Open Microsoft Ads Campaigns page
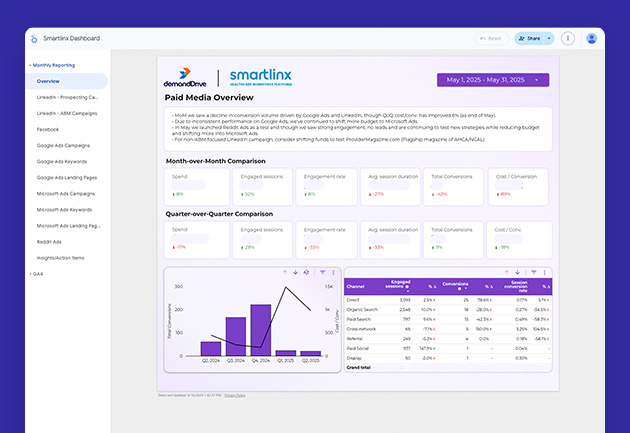630x433 pixels. (67, 194)
